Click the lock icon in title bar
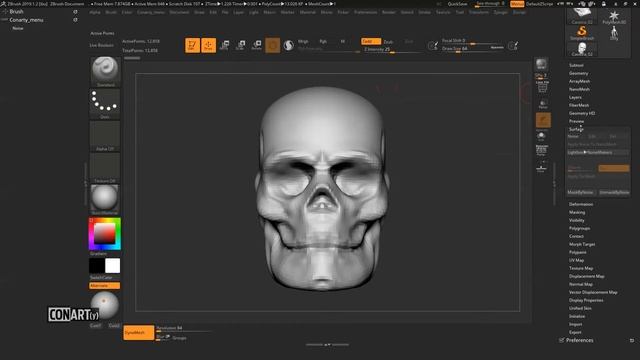 coord(604,4)
